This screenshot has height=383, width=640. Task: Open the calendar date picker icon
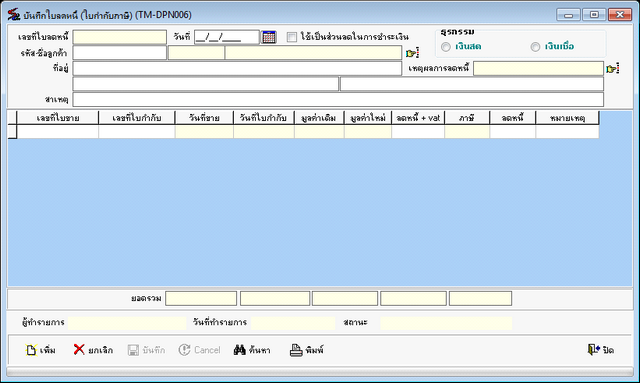tap(269, 37)
